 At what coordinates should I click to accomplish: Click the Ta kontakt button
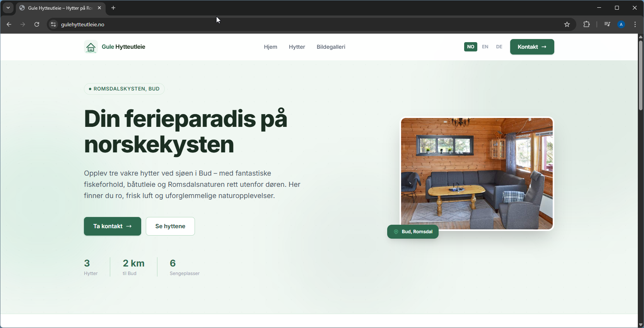click(113, 226)
